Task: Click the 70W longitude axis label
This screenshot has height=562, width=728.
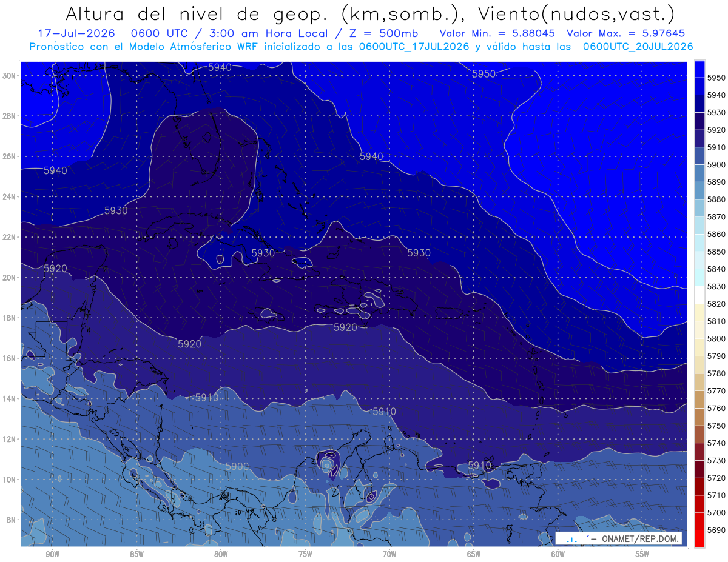Action: (x=389, y=555)
